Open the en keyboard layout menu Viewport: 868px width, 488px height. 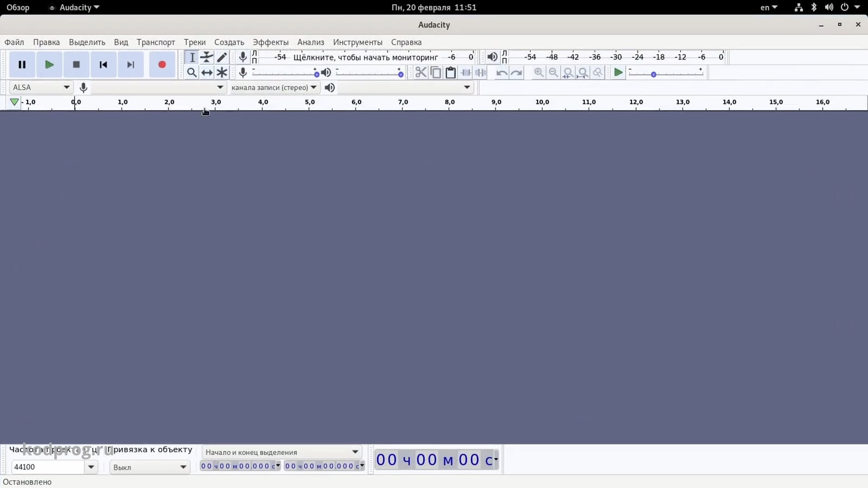click(x=769, y=7)
